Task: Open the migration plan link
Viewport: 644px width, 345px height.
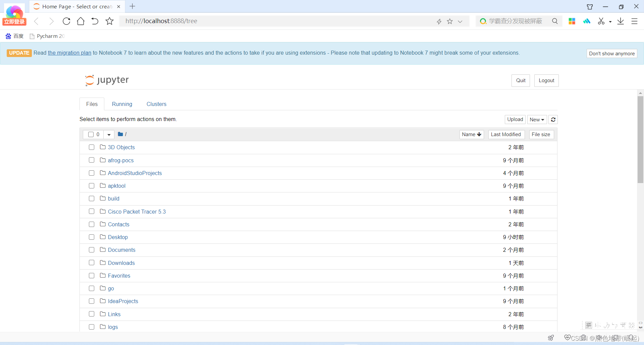Action: [x=69, y=53]
